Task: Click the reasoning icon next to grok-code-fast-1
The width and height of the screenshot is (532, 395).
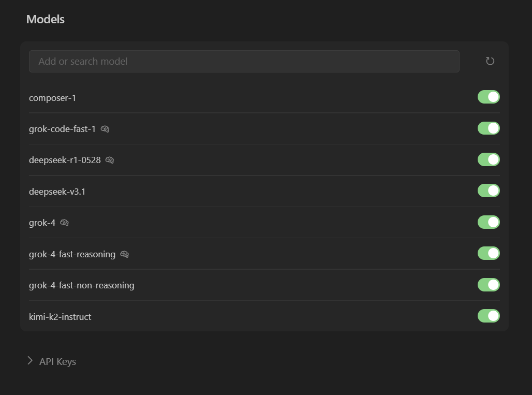Action: [105, 129]
